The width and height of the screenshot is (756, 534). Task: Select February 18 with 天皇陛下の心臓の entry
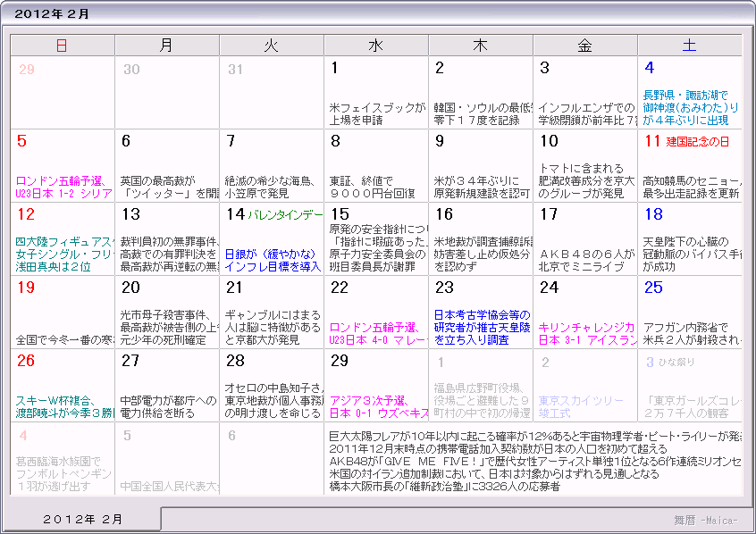coord(690,239)
